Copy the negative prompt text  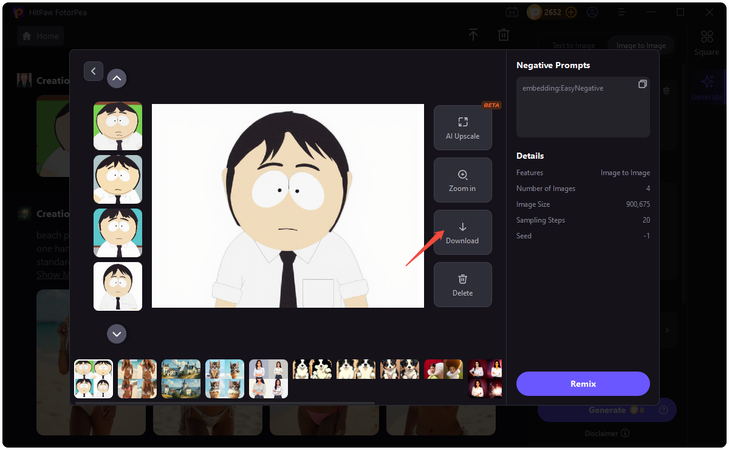[x=642, y=84]
